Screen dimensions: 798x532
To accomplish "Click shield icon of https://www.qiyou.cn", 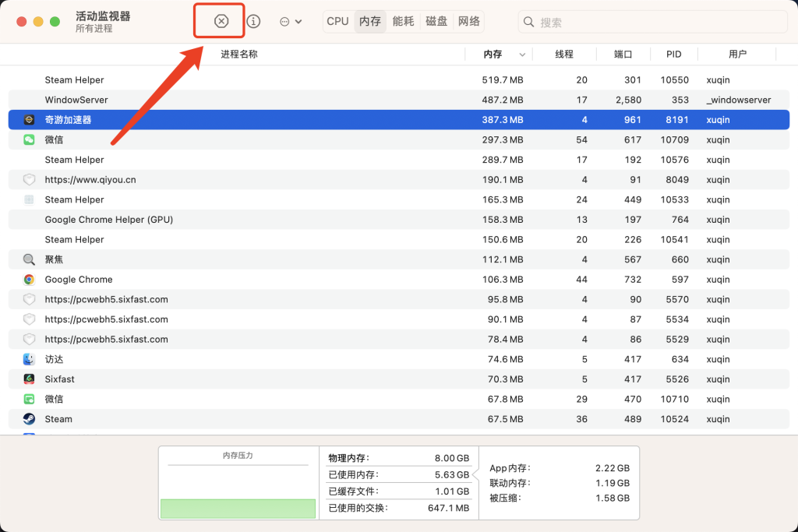I will click(29, 179).
